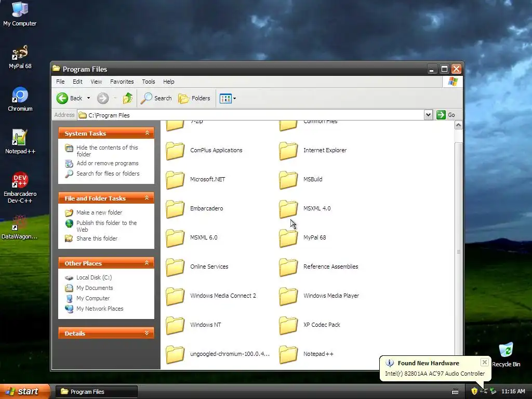
Task: Collapse the File and Folder Tasks panel
Action: click(x=147, y=198)
